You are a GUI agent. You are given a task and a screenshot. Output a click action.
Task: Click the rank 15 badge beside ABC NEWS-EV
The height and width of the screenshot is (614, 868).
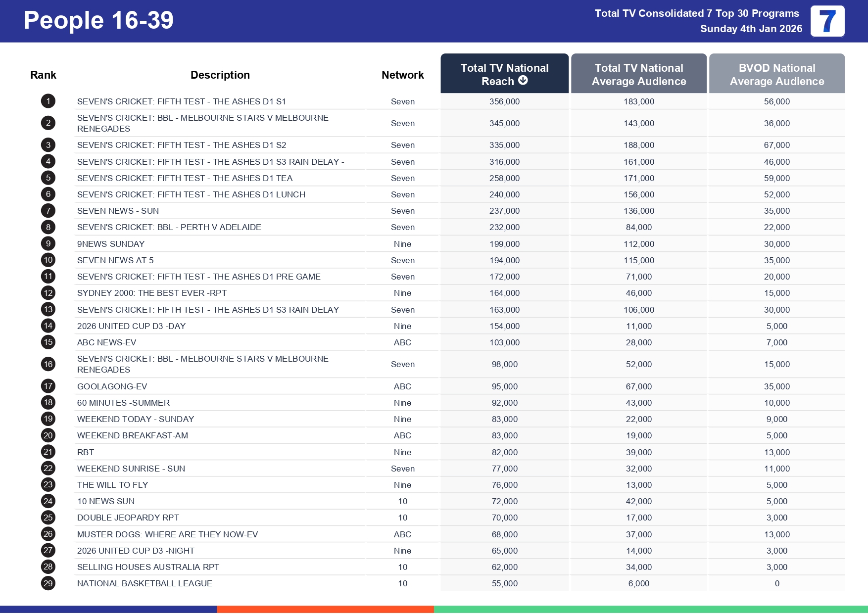[48, 342]
